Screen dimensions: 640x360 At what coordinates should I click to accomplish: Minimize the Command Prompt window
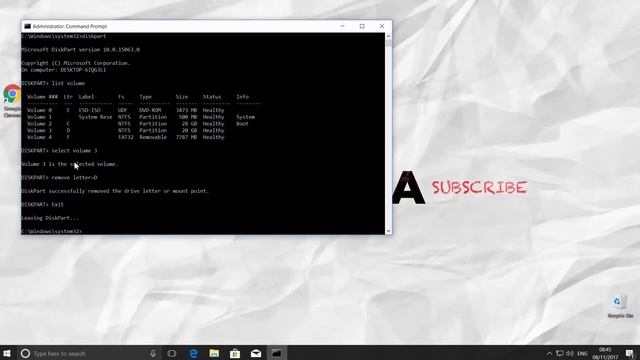coord(342,26)
